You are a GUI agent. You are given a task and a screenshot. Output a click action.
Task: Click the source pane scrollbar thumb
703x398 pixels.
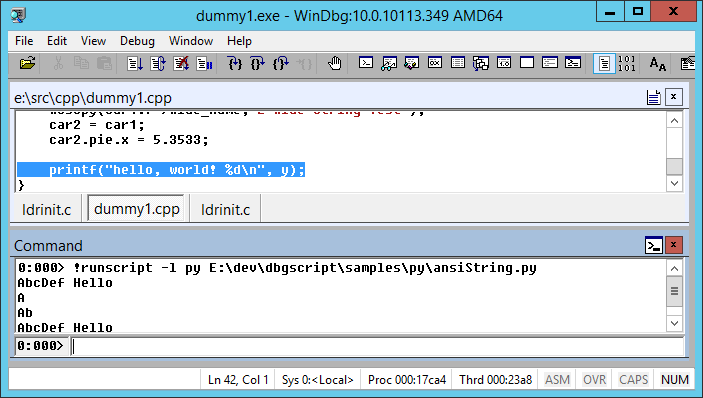tap(674, 166)
